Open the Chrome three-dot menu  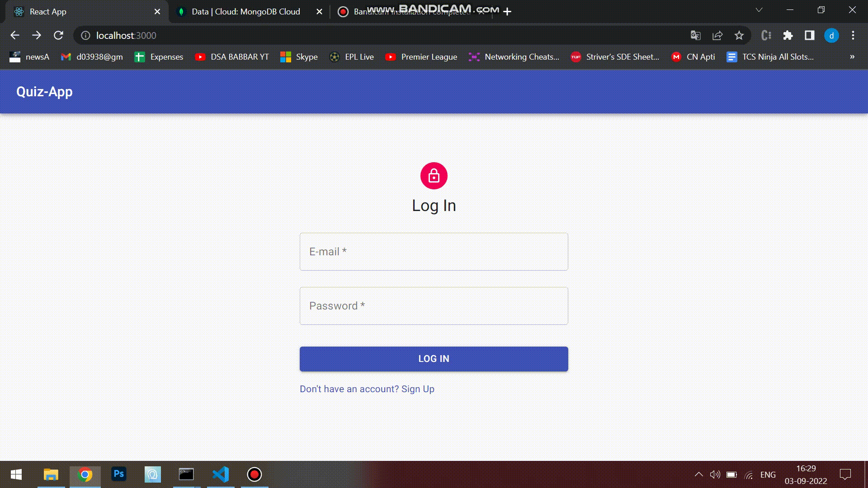click(x=853, y=35)
